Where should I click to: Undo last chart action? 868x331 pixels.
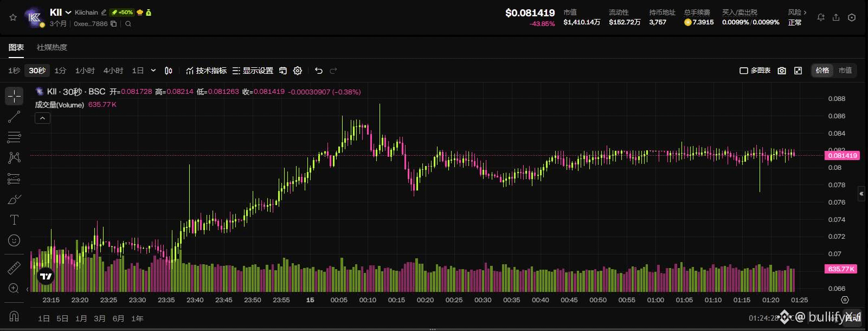[319, 71]
